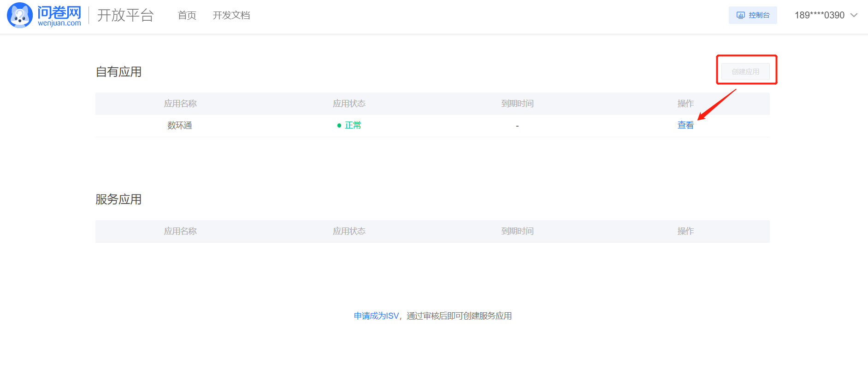Click 应用名称 header in 自有应用 table
This screenshot has height=379, width=868.
pyautogui.click(x=180, y=104)
